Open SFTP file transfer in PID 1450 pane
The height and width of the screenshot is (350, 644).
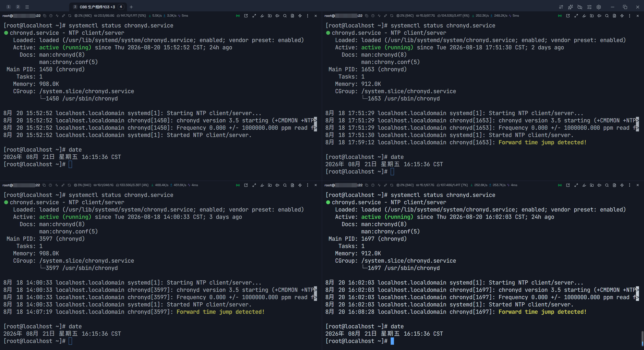[270, 16]
